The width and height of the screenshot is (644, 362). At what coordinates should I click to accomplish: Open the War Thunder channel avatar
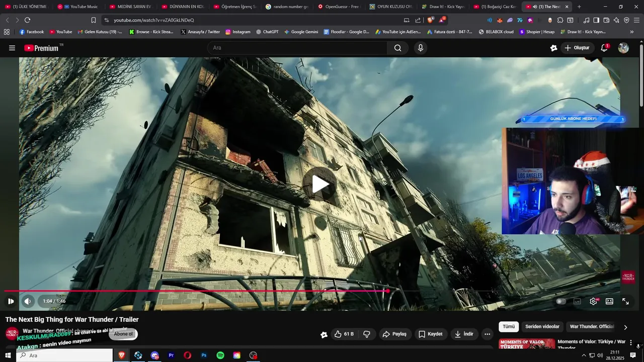coord(12,334)
